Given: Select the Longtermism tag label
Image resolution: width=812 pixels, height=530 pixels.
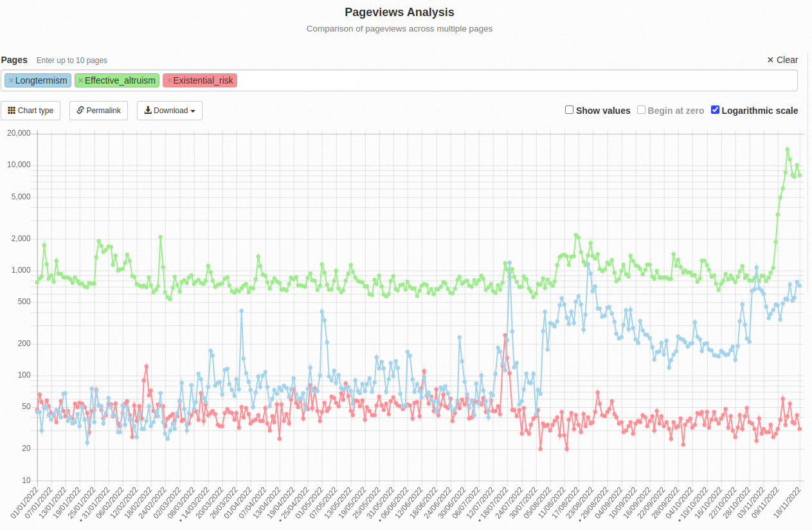Looking at the screenshot, I should (41, 80).
